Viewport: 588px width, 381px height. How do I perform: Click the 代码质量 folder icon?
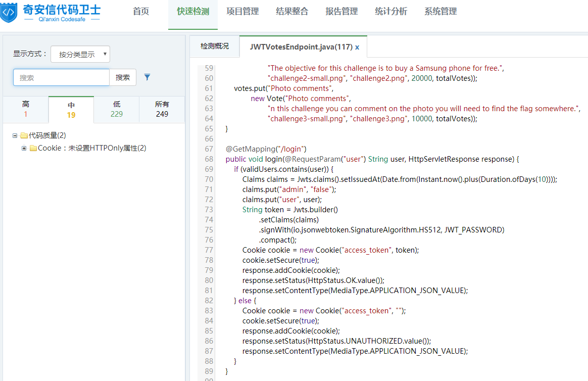point(24,135)
